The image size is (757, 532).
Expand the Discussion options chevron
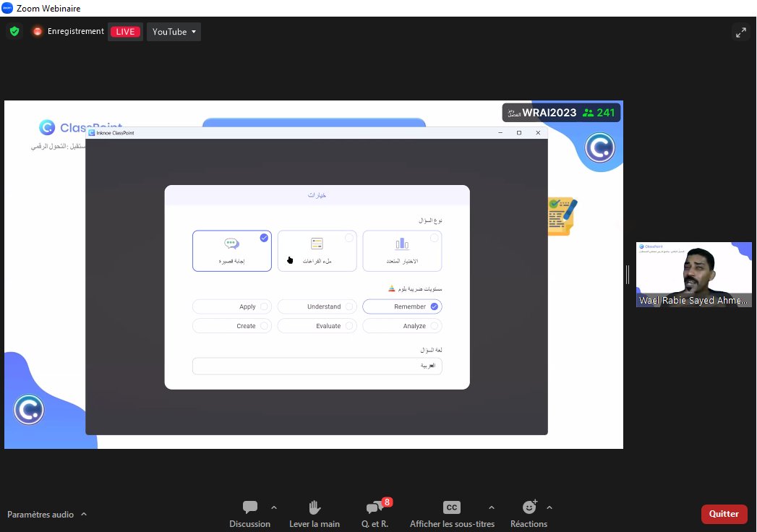(x=274, y=508)
